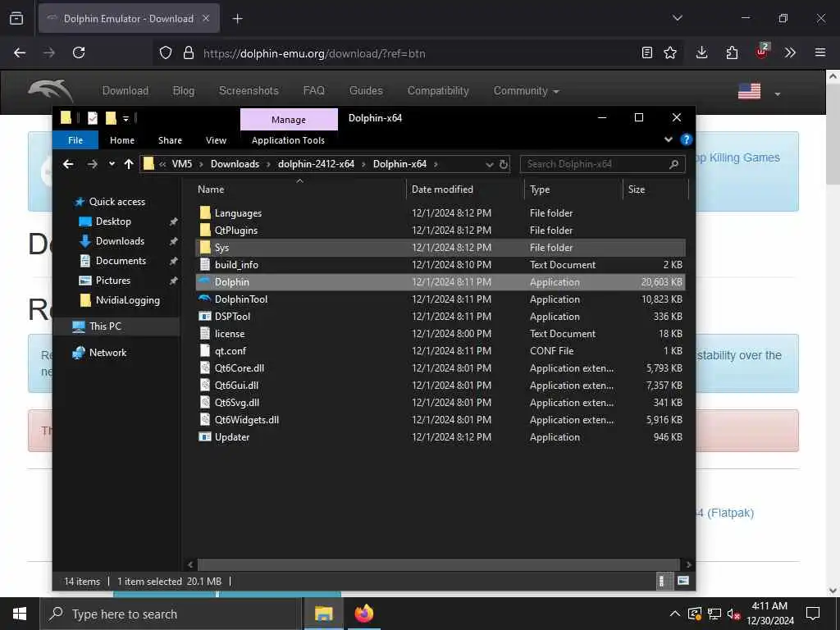Screen dimensions: 840x630
Task: Toggle Firefox reader view
Action: pyautogui.click(x=647, y=52)
